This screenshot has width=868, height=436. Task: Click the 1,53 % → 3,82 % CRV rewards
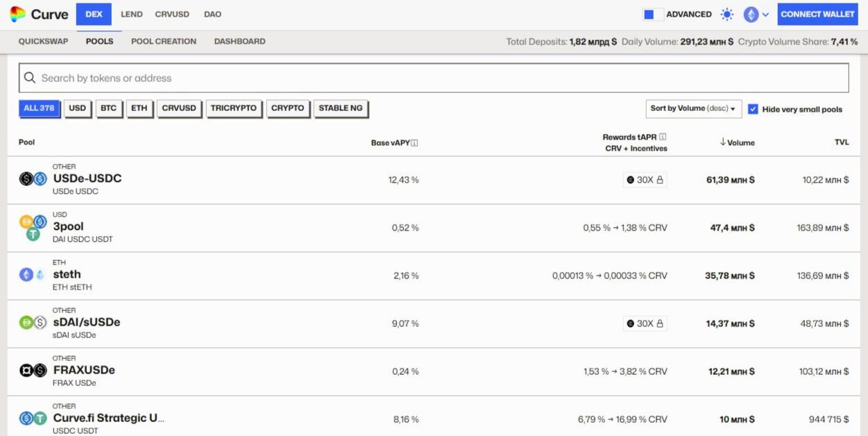(x=625, y=371)
